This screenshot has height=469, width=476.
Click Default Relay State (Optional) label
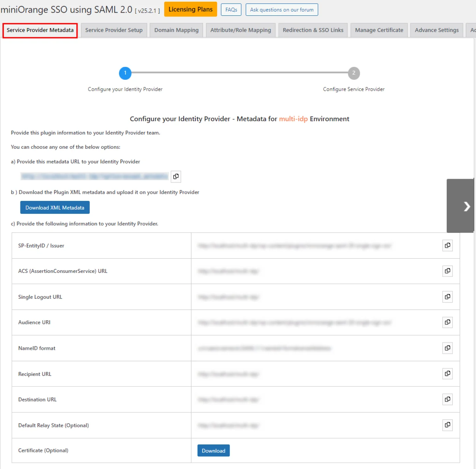54,425
